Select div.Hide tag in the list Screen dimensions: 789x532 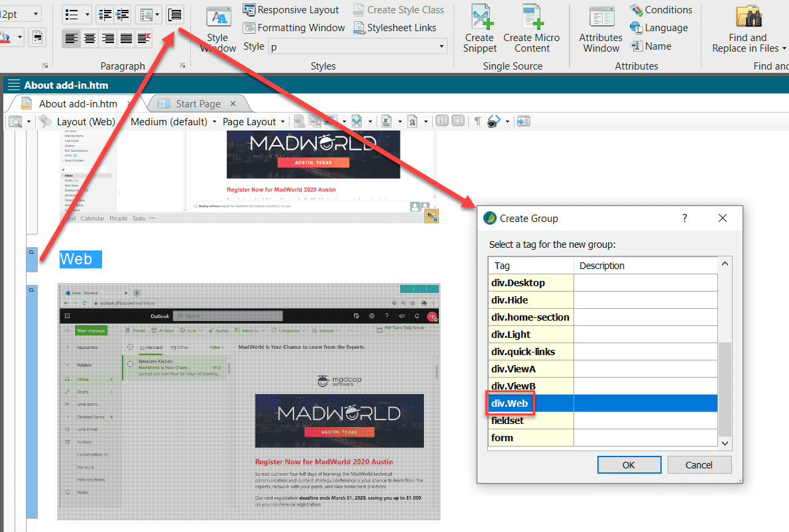click(602, 300)
